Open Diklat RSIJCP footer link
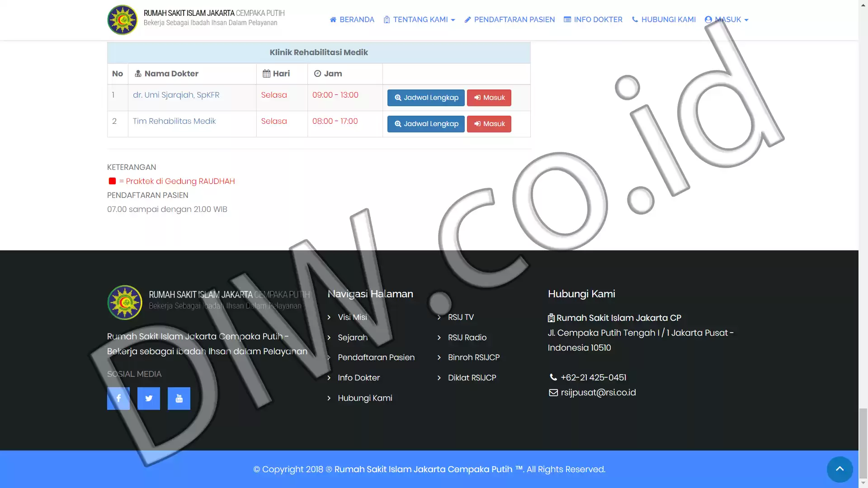Image resolution: width=868 pixels, height=488 pixels. pyautogui.click(x=472, y=378)
